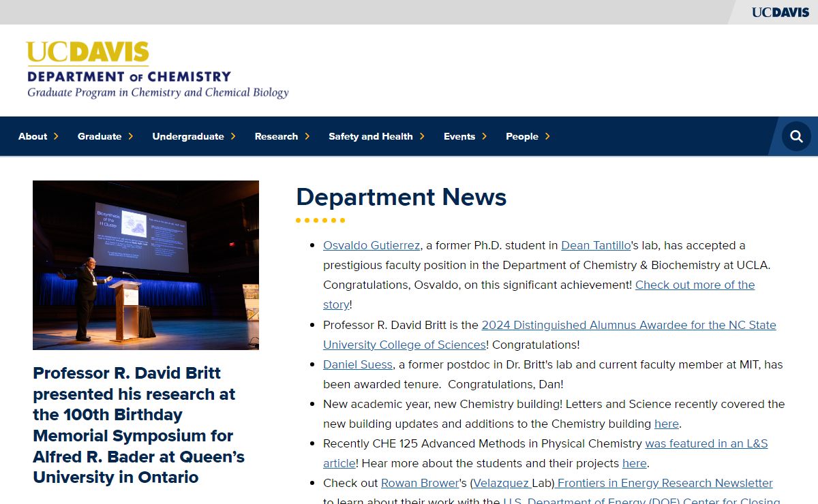Viewport: 818px width, 504px height.
Task: Follow the Daniel Suess link
Action: pos(358,364)
